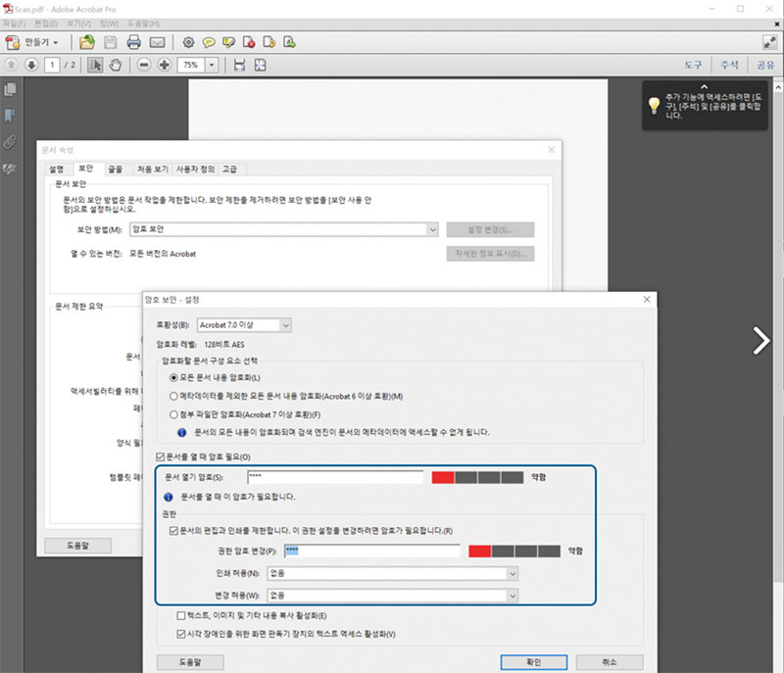Click the sticky note comment icon
Viewport: 784px width, 673px height.
click(x=208, y=42)
